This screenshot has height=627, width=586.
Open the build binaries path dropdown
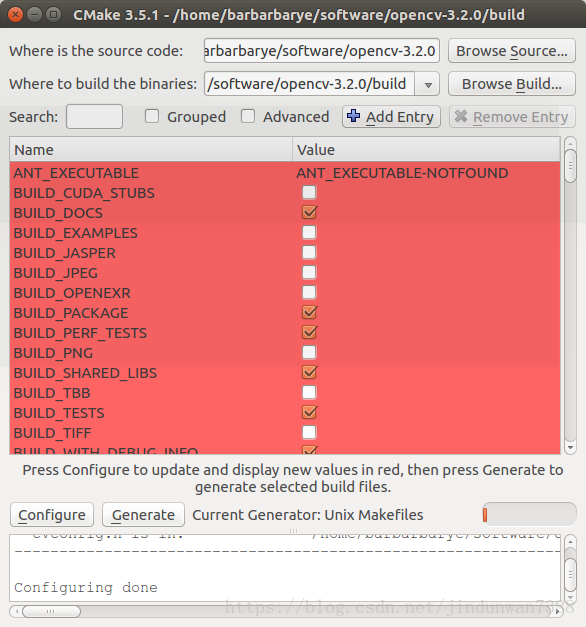point(428,84)
